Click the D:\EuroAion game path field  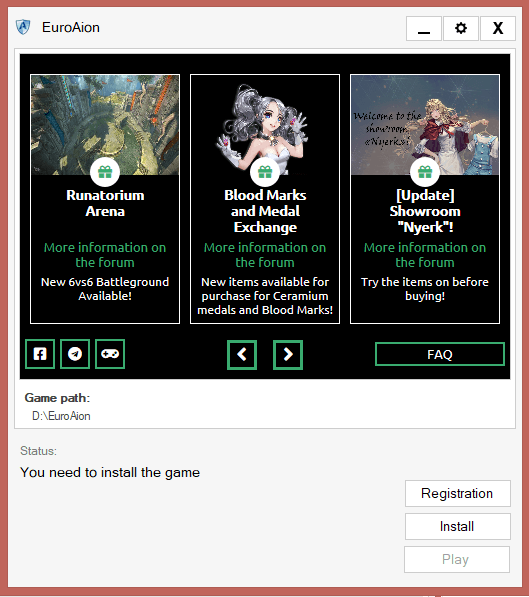pyautogui.click(x=61, y=416)
